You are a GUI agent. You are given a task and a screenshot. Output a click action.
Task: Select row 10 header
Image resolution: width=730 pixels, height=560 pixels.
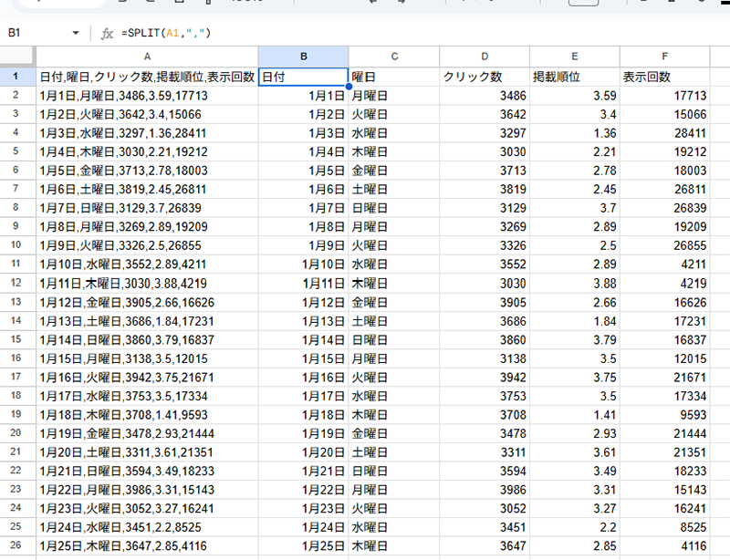[17, 245]
